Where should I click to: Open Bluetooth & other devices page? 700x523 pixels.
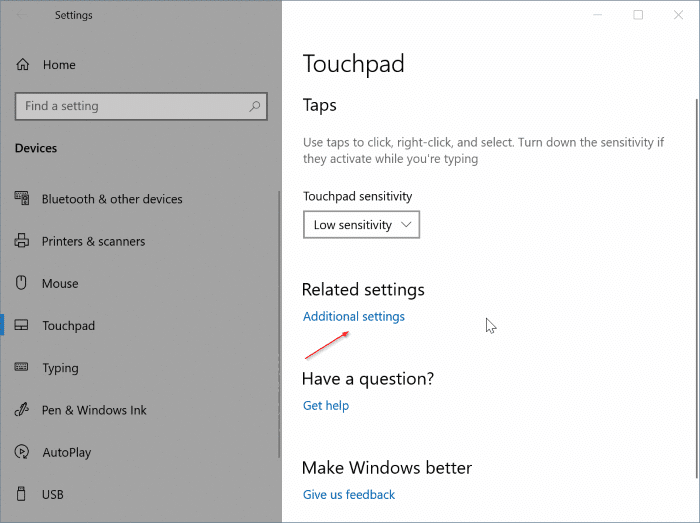click(112, 199)
